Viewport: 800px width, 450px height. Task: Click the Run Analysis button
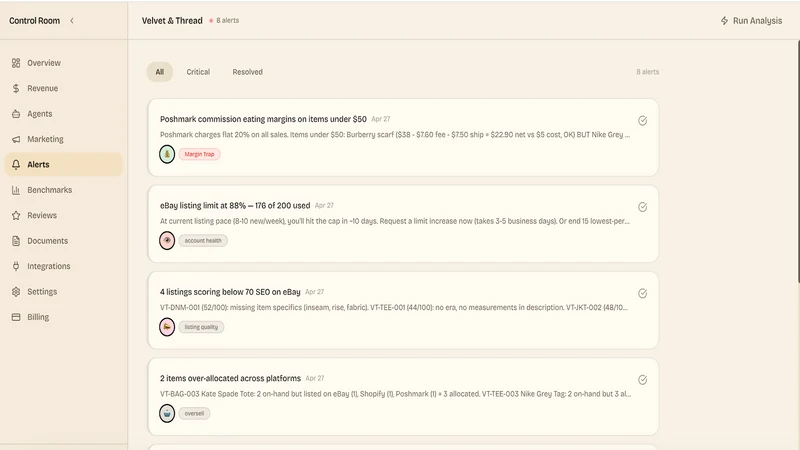coord(751,20)
